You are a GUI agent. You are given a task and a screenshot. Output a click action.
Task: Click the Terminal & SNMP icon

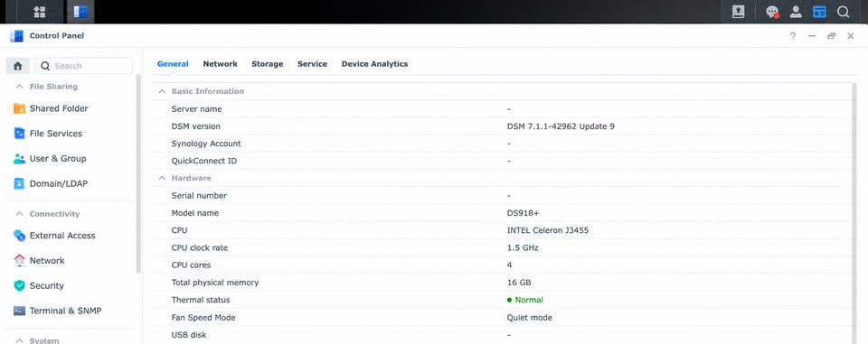point(19,311)
